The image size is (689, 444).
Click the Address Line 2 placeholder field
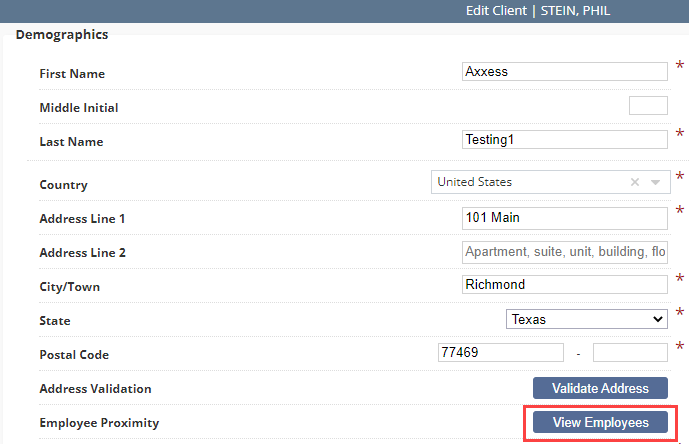pos(565,252)
